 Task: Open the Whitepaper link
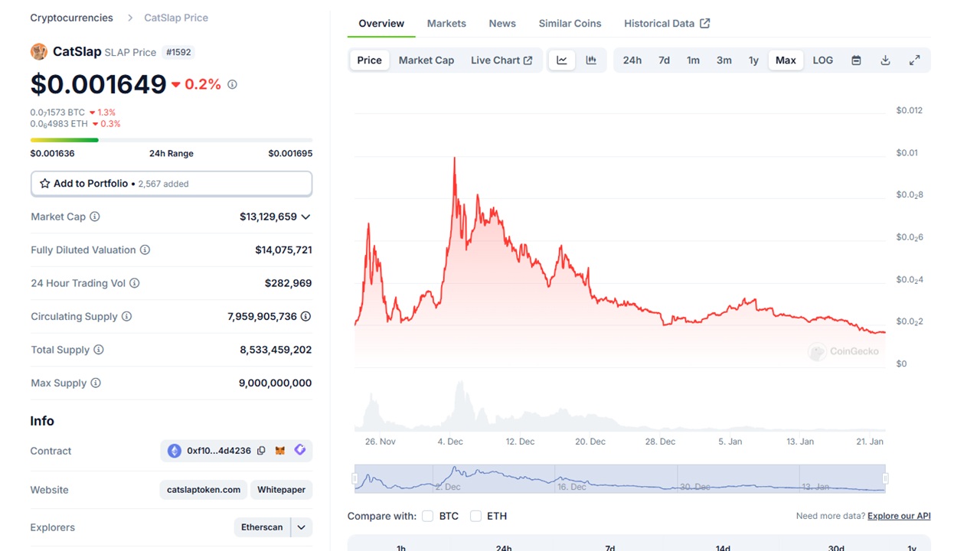click(x=281, y=490)
